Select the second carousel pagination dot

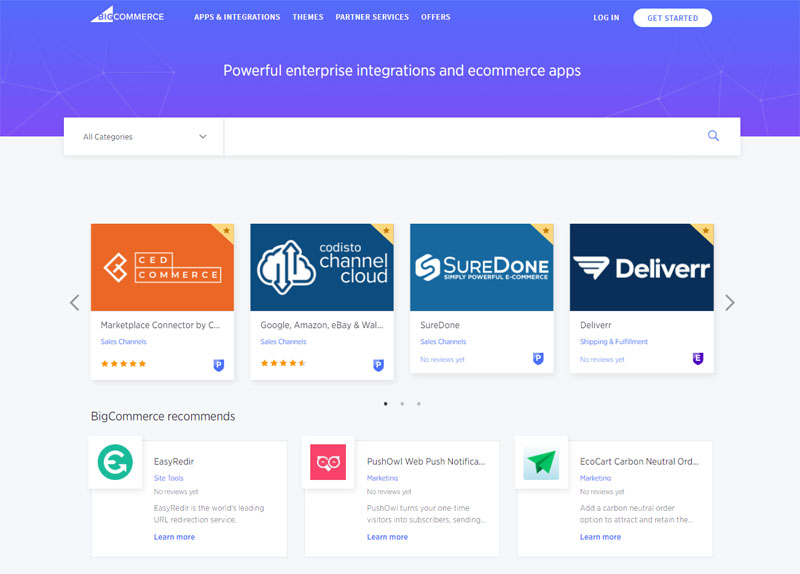coord(402,404)
